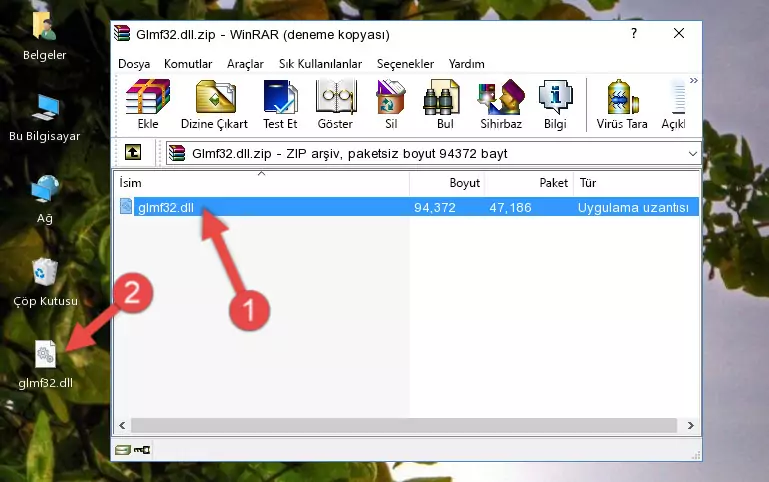
Task: Open the Yardım menu
Action: click(x=466, y=64)
